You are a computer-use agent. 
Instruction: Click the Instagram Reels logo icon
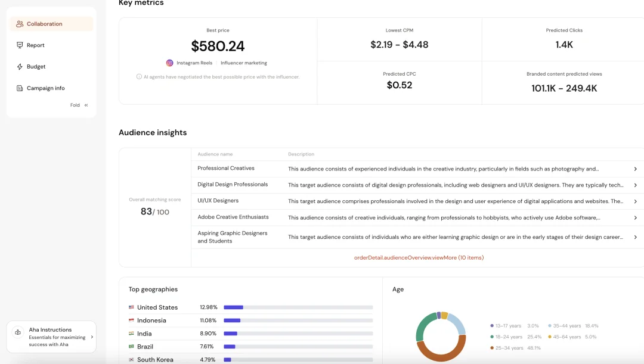[x=170, y=63]
